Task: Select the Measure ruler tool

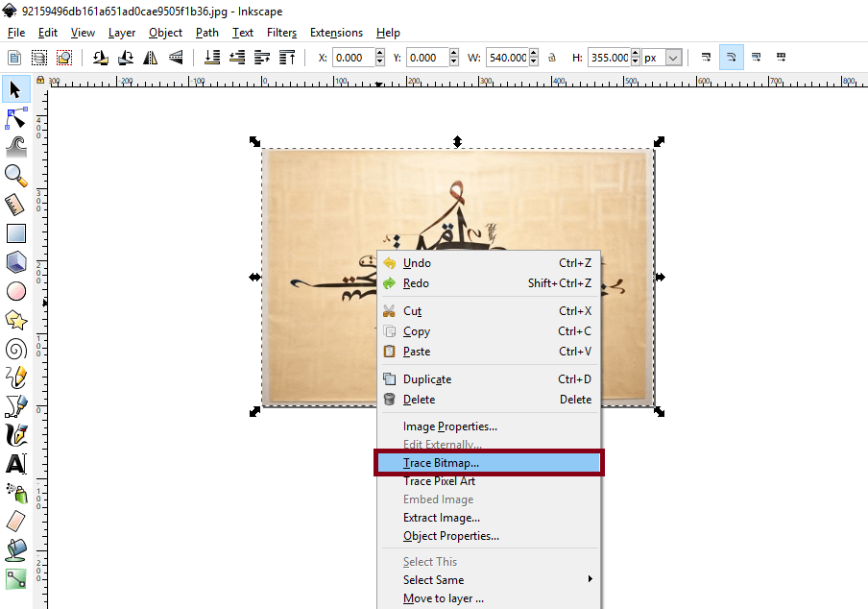Action: click(16, 205)
